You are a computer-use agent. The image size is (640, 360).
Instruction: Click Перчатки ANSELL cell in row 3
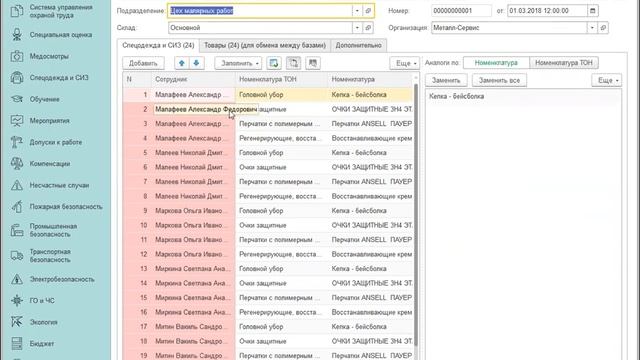click(370, 124)
